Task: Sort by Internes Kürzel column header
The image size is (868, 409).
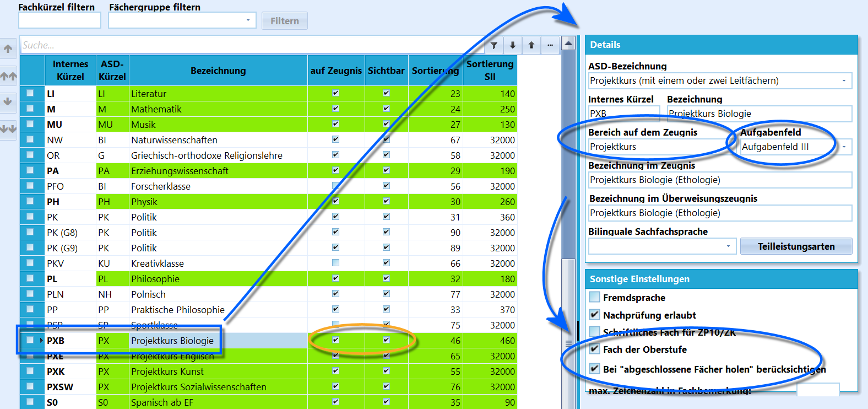Action: [x=70, y=71]
